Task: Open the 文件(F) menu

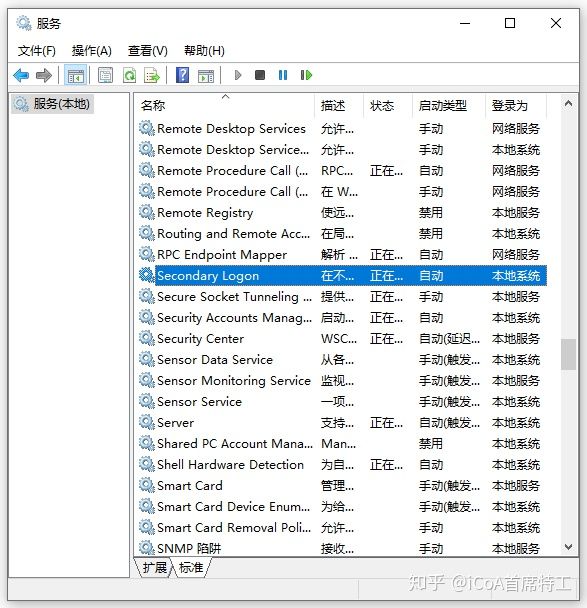Action: tap(37, 51)
